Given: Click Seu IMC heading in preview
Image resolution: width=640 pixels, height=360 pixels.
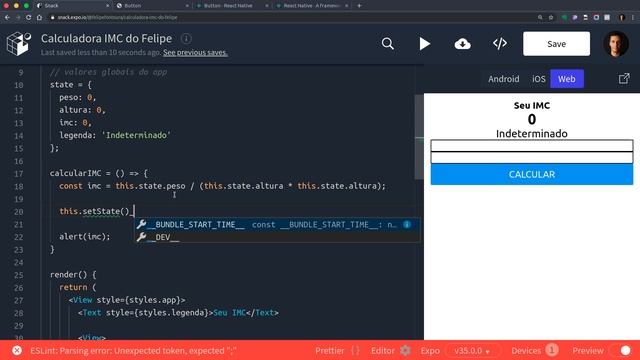Looking at the screenshot, I should tap(531, 105).
